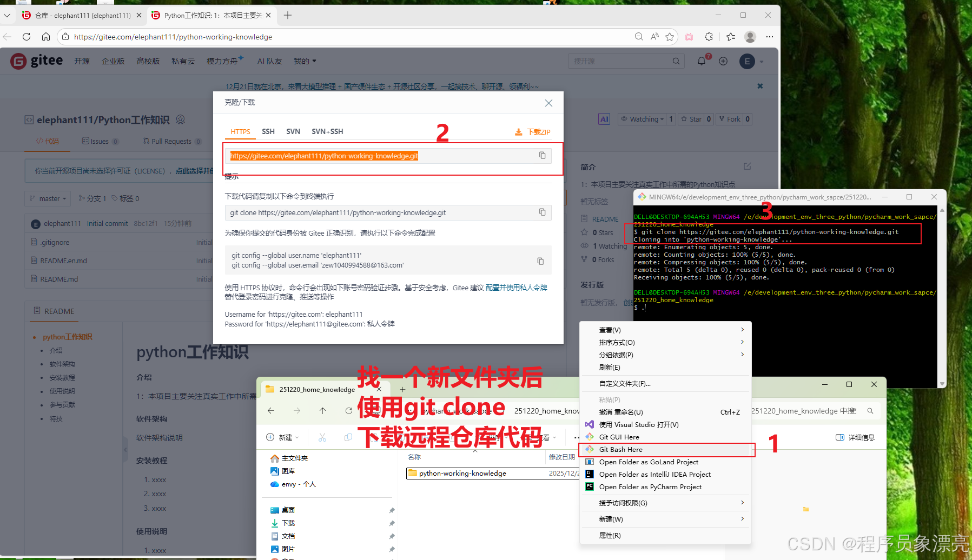
Task: Open the Watching dropdown
Action: click(642, 119)
